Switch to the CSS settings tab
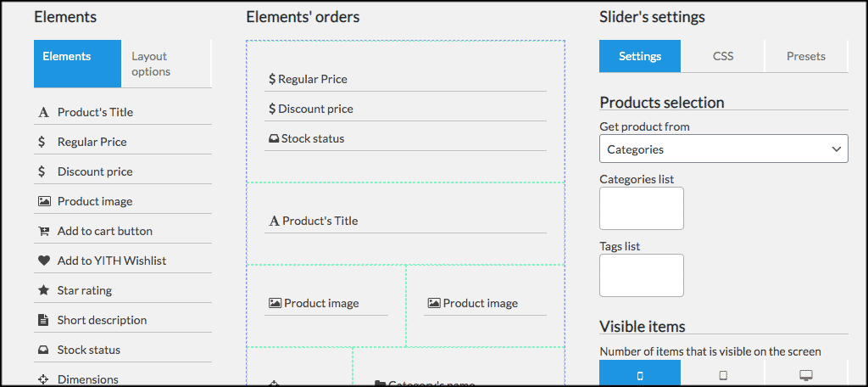This screenshot has width=868, height=387. point(723,56)
